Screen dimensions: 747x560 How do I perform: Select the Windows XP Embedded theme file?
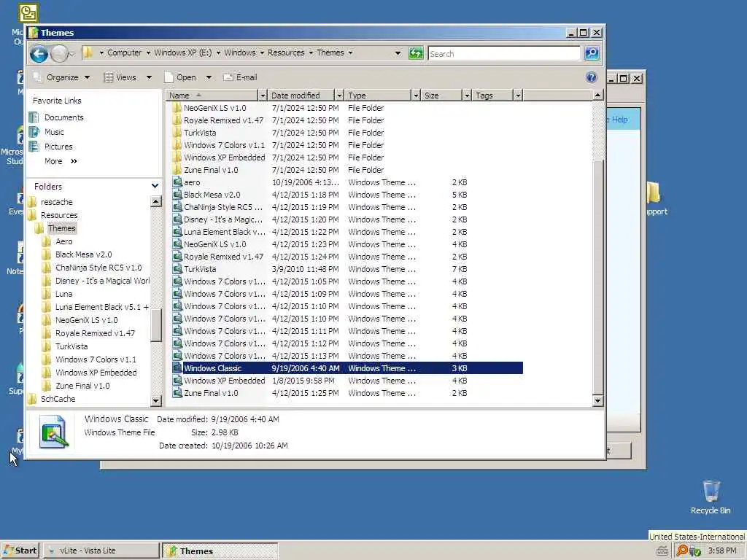(225, 381)
